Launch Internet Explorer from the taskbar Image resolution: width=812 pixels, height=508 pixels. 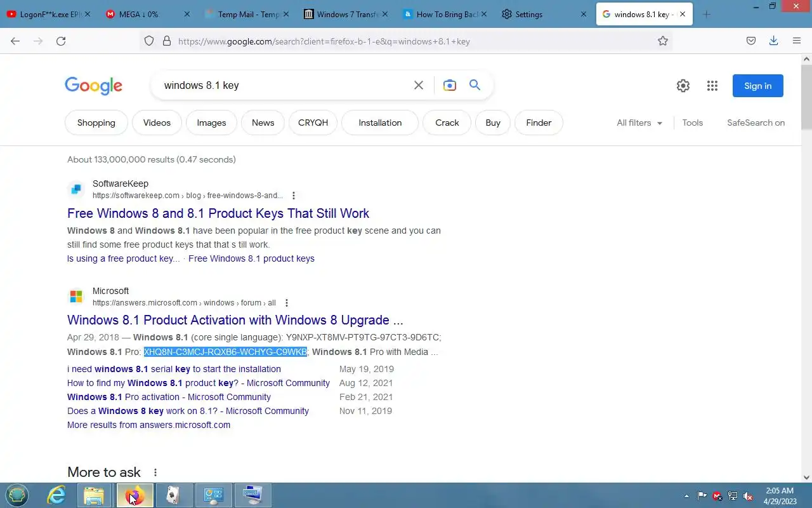tap(56, 495)
